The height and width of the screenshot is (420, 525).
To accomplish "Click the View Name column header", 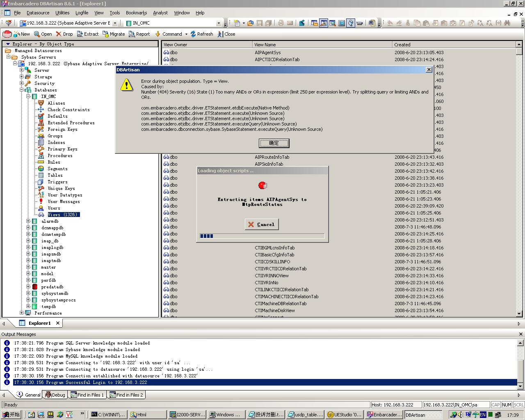I will click(322, 45).
